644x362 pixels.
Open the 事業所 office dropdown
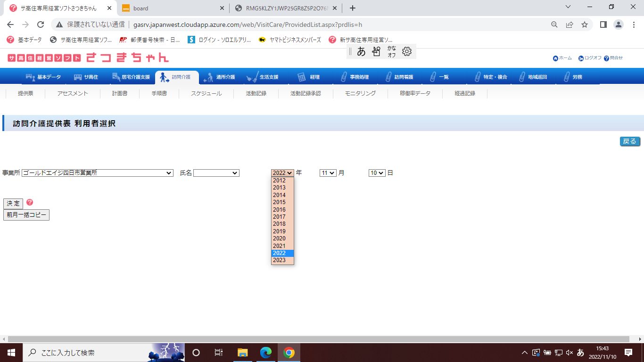click(x=98, y=173)
